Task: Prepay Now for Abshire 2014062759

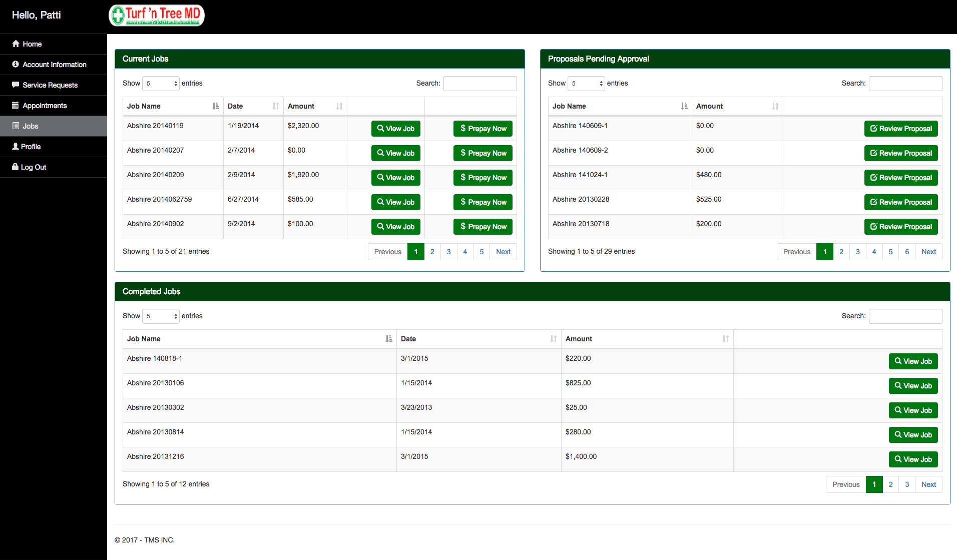Action: pos(483,202)
